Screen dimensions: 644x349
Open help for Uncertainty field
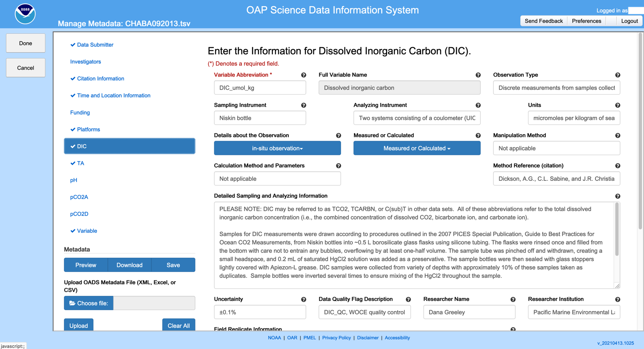[303, 300]
